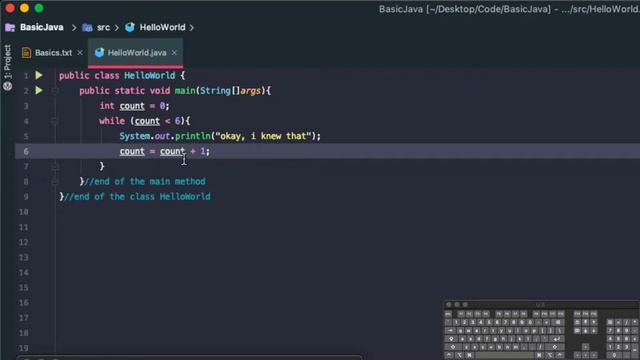Image resolution: width=640 pixels, height=360 pixels.
Task: Click the string "okay, i knew that"
Action: [263, 136]
